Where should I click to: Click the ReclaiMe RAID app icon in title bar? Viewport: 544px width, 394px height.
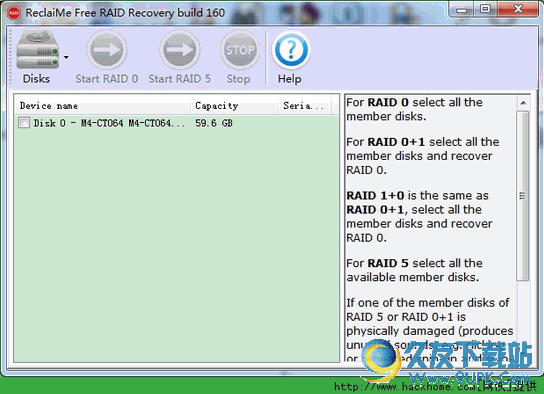14,13
